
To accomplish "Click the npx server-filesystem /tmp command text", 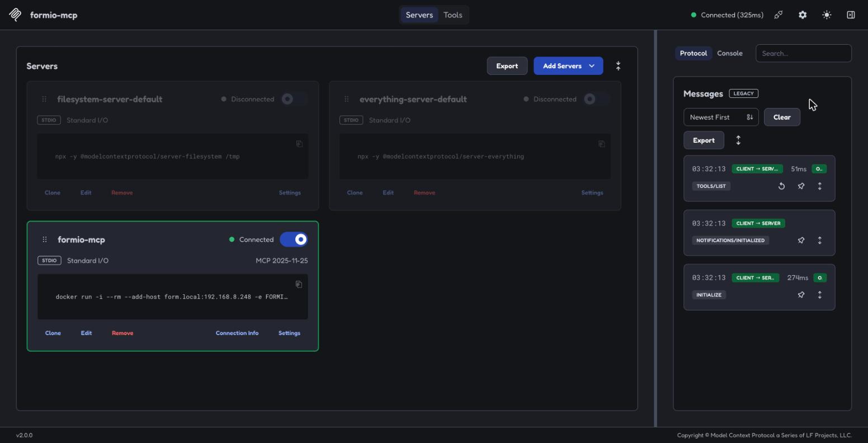I will [x=147, y=157].
